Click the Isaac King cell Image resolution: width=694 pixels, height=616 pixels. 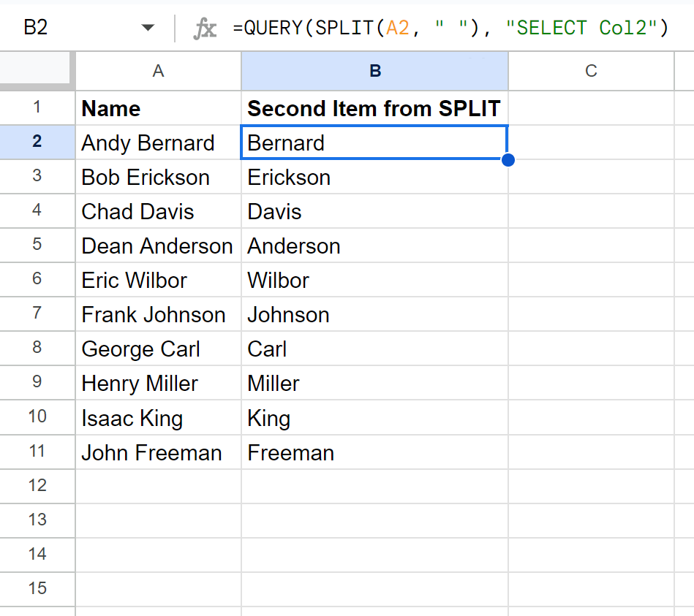158,418
